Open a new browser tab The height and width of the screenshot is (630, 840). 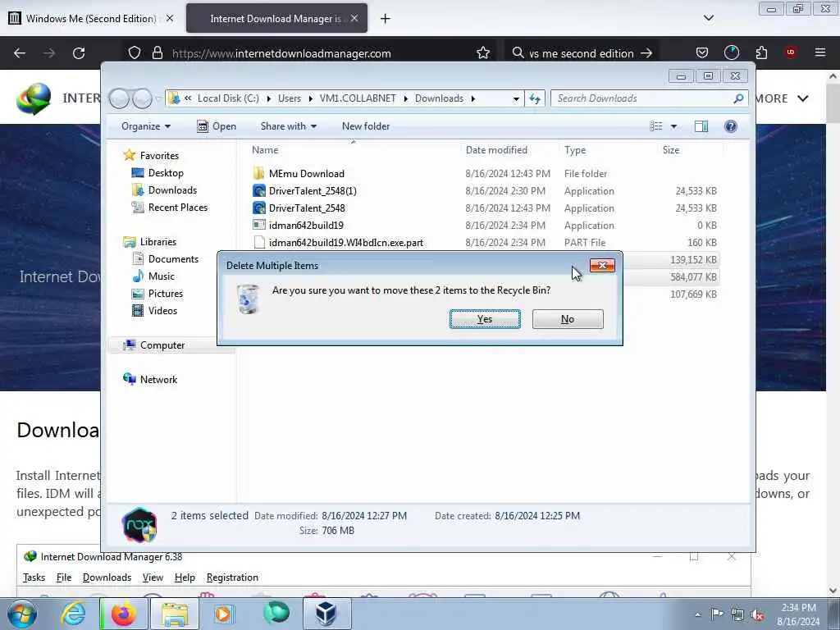[x=386, y=19]
